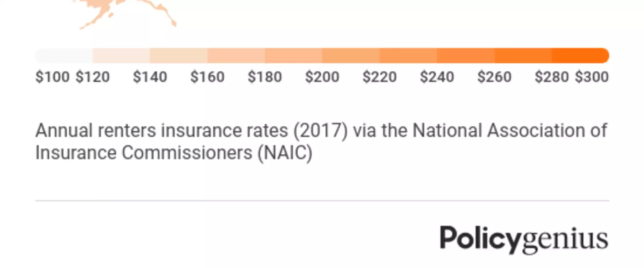Screen dimensions: 644x268
Task: Select the $220–$240 legend color segment
Action: [408, 56]
